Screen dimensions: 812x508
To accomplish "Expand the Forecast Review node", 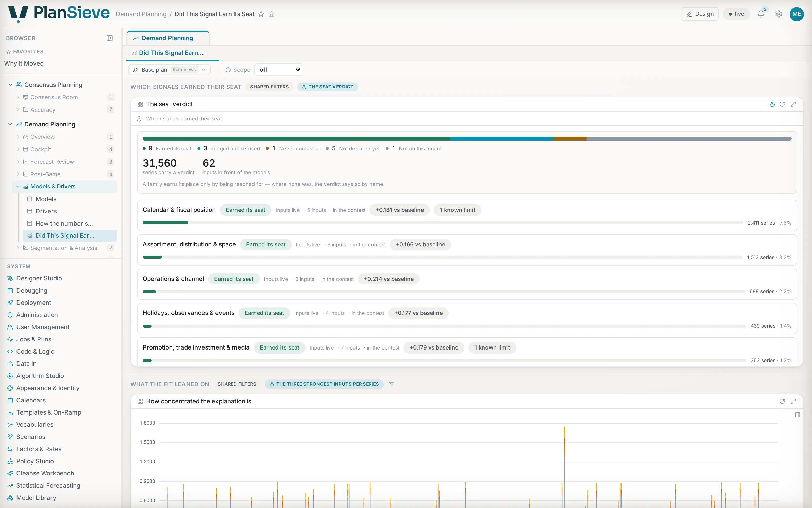I will [x=18, y=162].
